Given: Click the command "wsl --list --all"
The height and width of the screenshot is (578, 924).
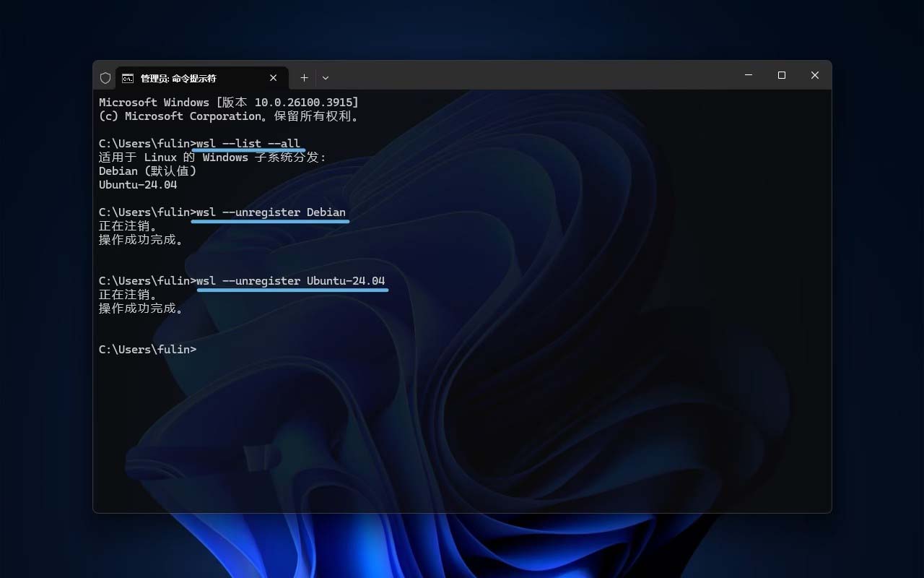Looking at the screenshot, I should pyautogui.click(x=248, y=143).
